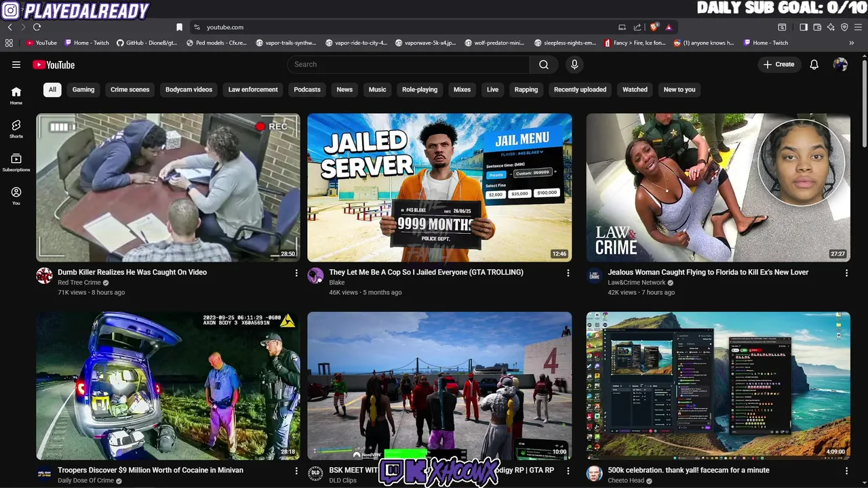
Task: Open the Jailed Server video thumbnail
Action: (439, 188)
